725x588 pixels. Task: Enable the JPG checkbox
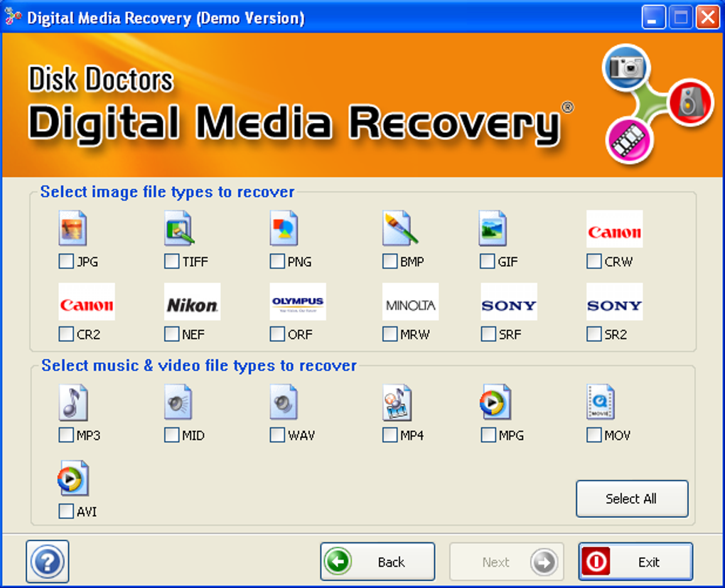click(x=66, y=262)
